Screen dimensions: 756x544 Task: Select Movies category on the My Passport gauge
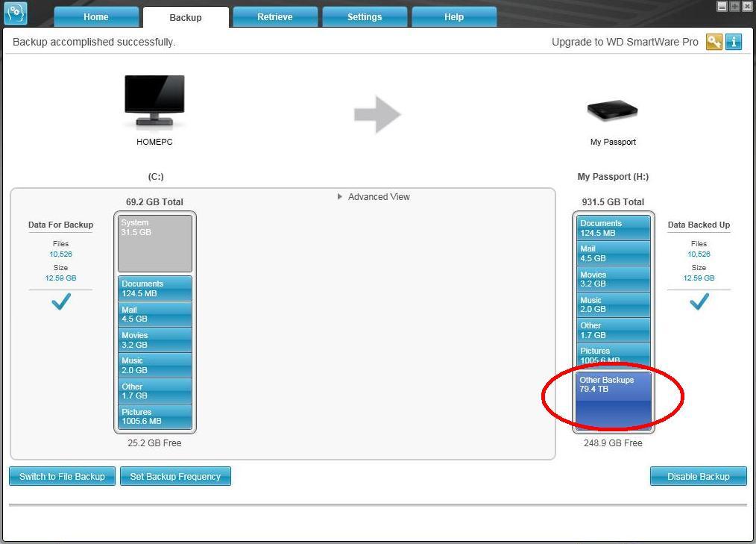pyautogui.click(x=614, y=279)
